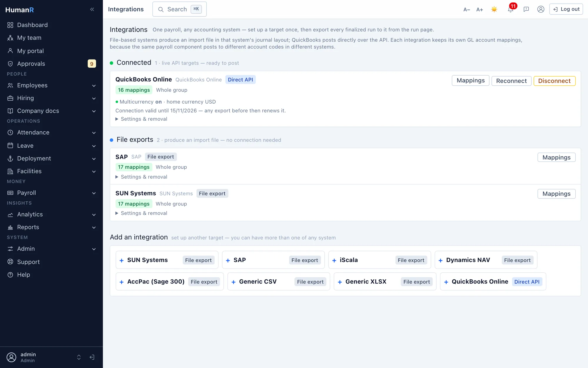This screenshot has height=368, width=588.
Task: Expand the Reports menu chevron
Action: click(94, 228)
